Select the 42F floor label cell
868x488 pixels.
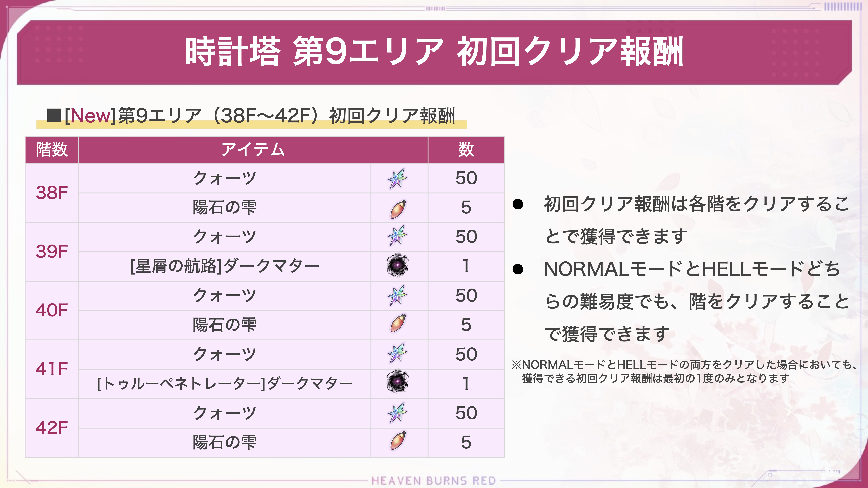click(x=52, y=428)
